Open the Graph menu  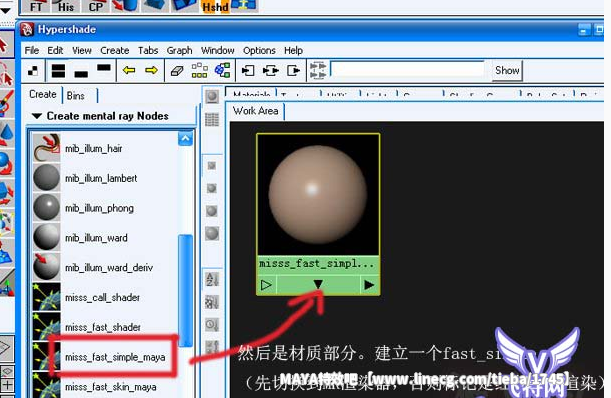pos(179,51)
